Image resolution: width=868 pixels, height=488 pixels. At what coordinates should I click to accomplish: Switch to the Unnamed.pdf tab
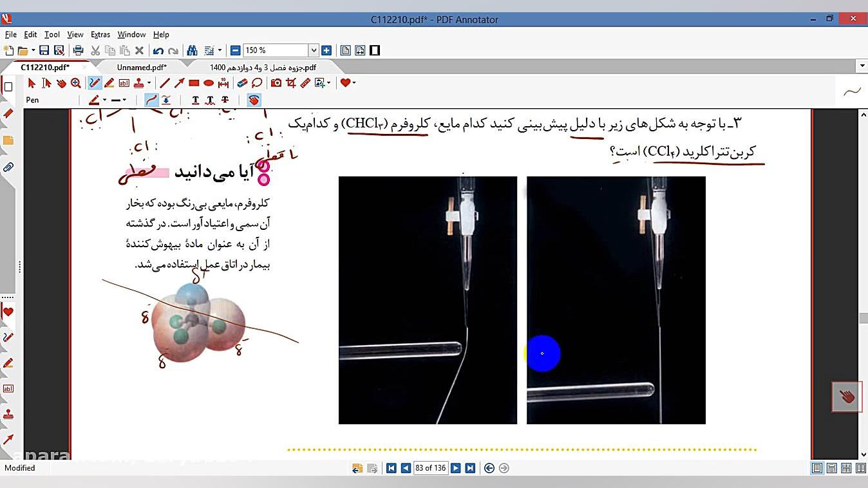pos(142,67)
